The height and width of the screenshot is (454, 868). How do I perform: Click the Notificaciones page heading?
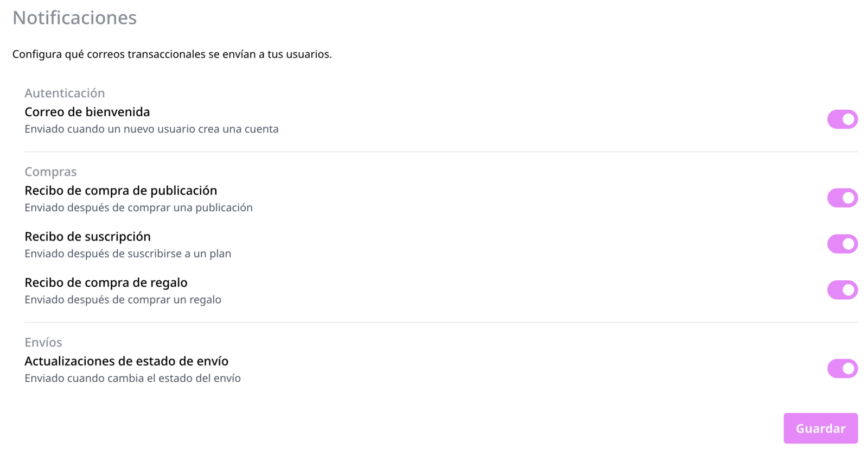coord(75,18)
